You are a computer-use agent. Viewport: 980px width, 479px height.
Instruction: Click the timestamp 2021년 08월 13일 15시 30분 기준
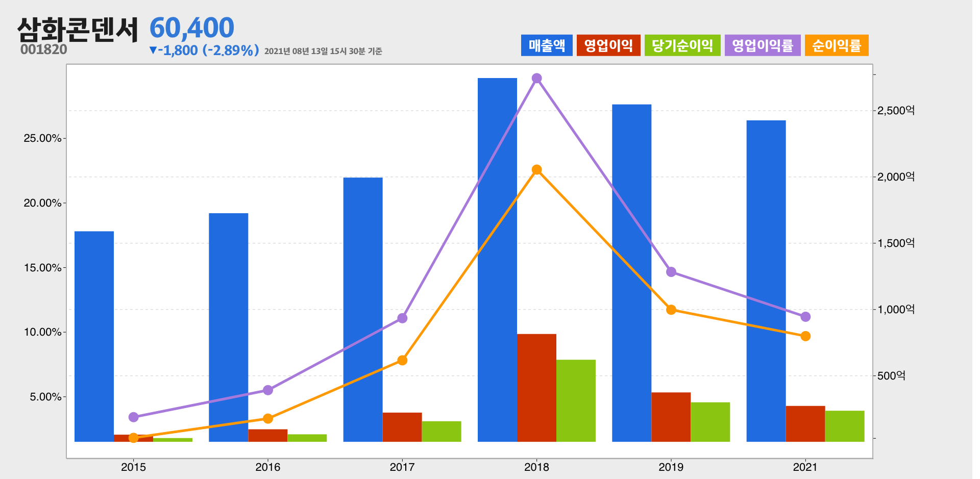click(323, 51)
